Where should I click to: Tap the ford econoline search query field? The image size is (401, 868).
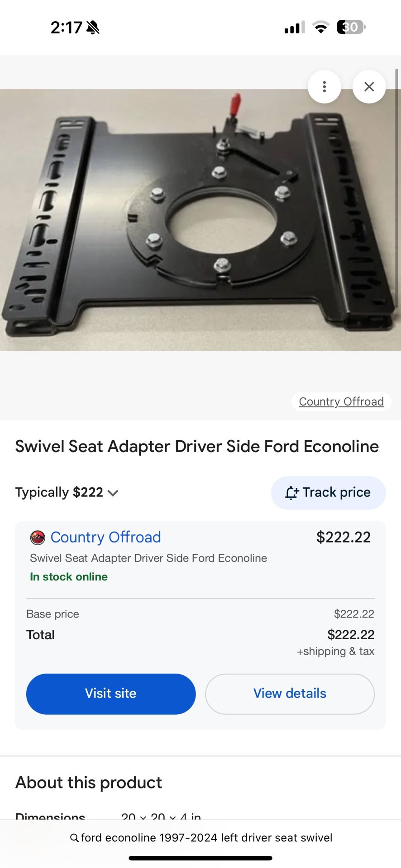206,838
